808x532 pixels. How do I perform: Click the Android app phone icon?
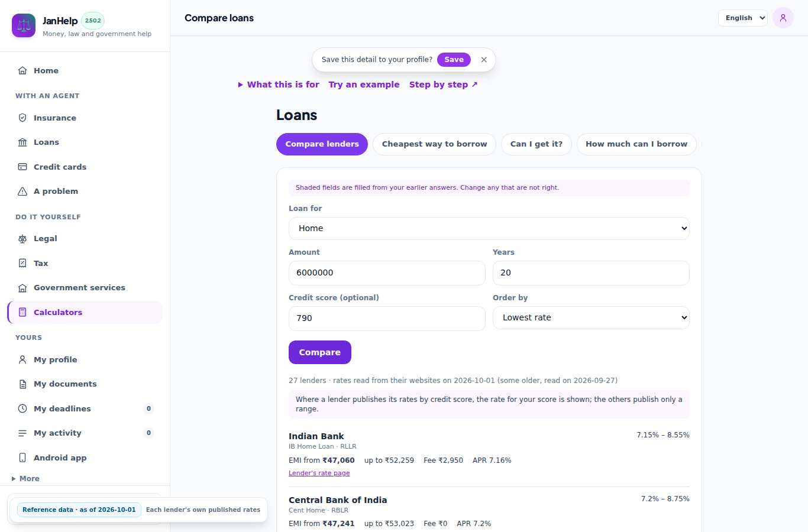[x=22, y=458]
